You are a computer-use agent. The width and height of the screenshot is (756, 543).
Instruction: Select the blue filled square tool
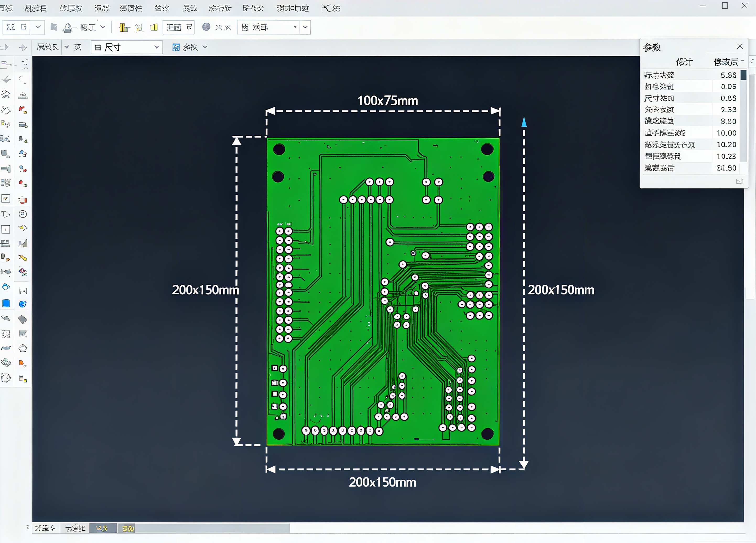point(6,304)
